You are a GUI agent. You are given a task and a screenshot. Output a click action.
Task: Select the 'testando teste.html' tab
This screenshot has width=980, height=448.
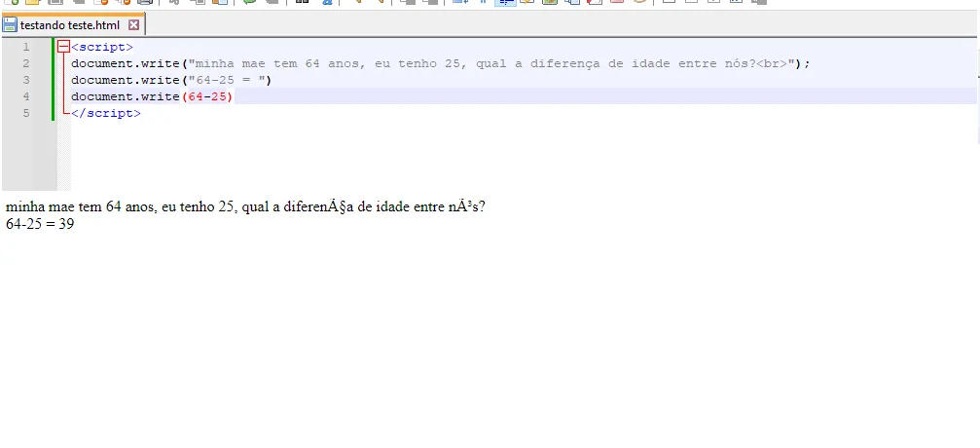[x=73, y=25]
